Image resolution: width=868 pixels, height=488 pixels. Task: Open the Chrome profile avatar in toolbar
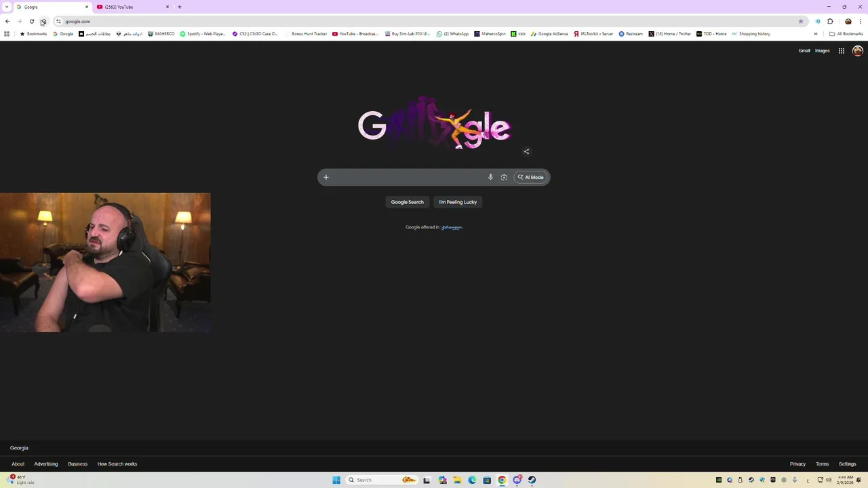[x=848, y=21]
